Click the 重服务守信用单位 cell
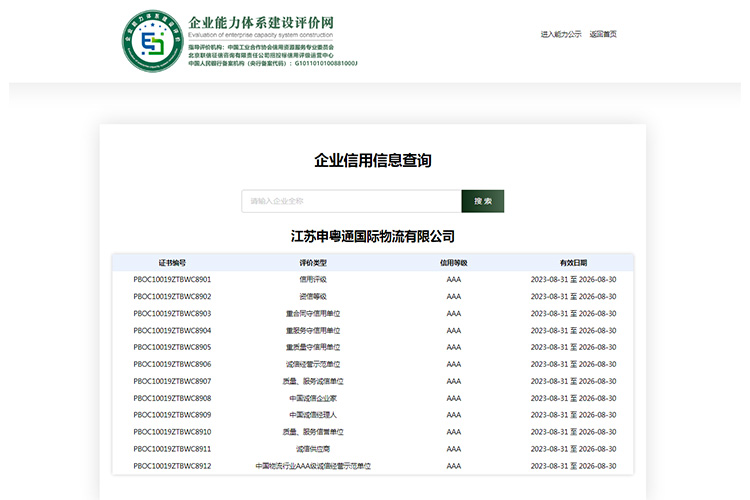The height and width of the screenshot is (500, 750). coord(313,331)
